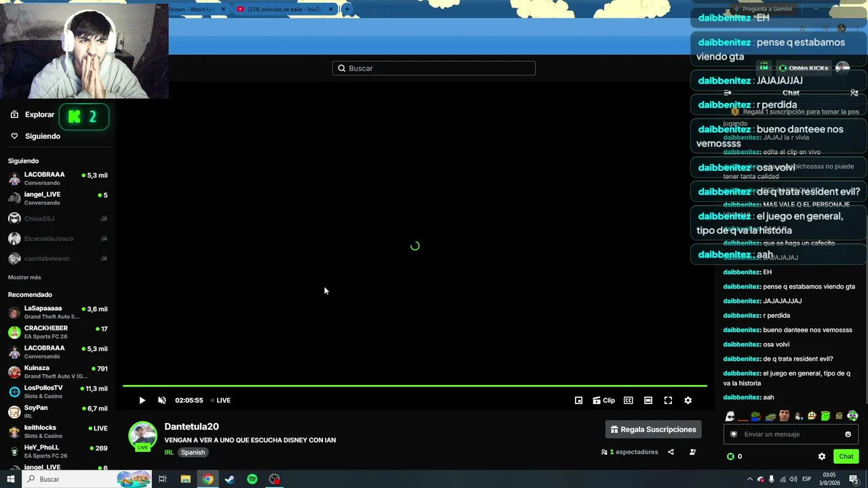868x488 pixels.
Task: Click Regala Suscripciones button
Action: 653,430
